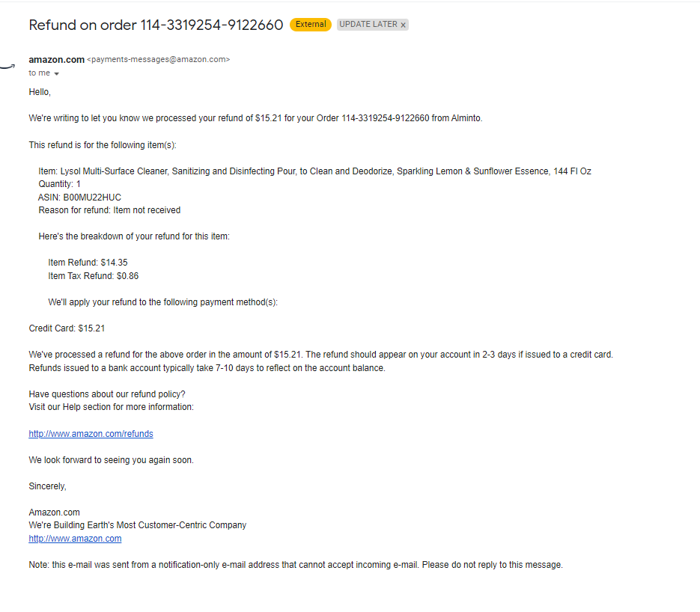Expand recipient details arrow beside "to me"
This screenshot has height=612, width=700.
(56, 73)
